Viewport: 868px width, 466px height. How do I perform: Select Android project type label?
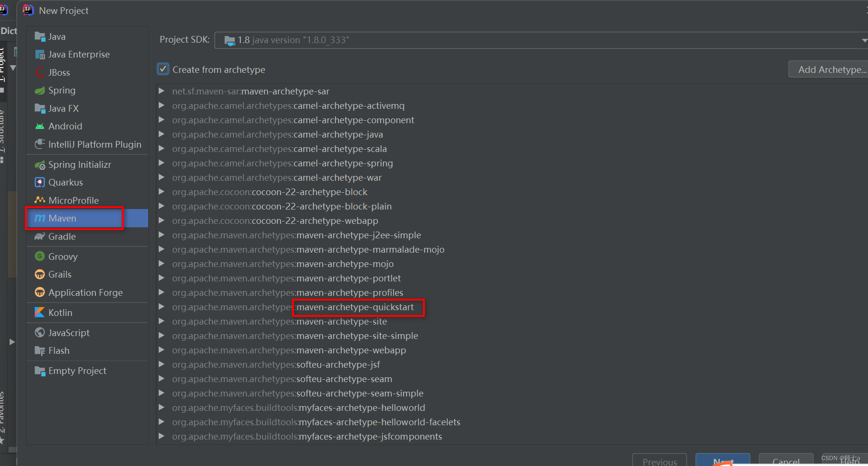pyautogui.click(x=65, y=127)
